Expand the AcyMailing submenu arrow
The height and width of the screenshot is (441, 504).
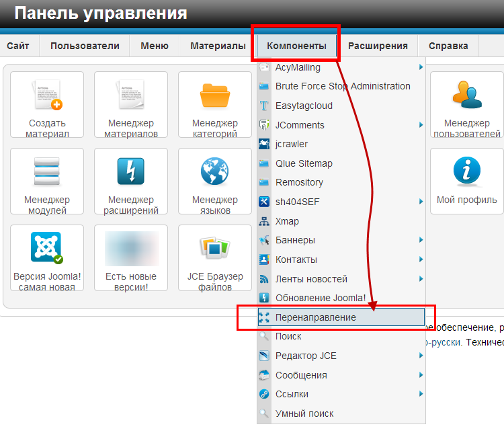pos(421,67)
